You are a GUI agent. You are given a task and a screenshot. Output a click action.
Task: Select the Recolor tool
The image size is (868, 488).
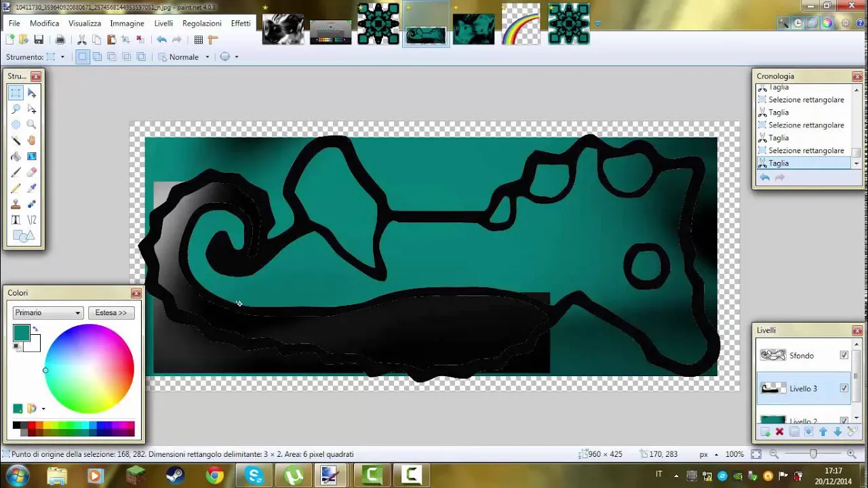coord(31,204)
